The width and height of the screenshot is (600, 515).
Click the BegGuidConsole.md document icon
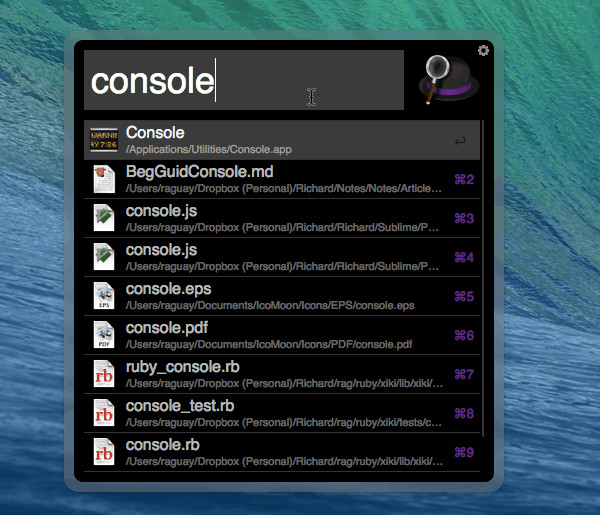click(104, 179)
